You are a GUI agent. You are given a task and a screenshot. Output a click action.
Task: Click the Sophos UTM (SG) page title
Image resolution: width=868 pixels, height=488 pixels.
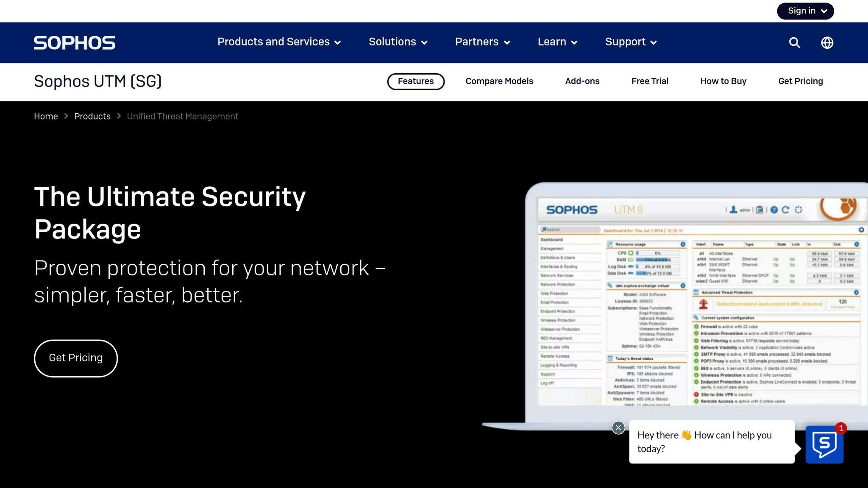coord(98,81)
